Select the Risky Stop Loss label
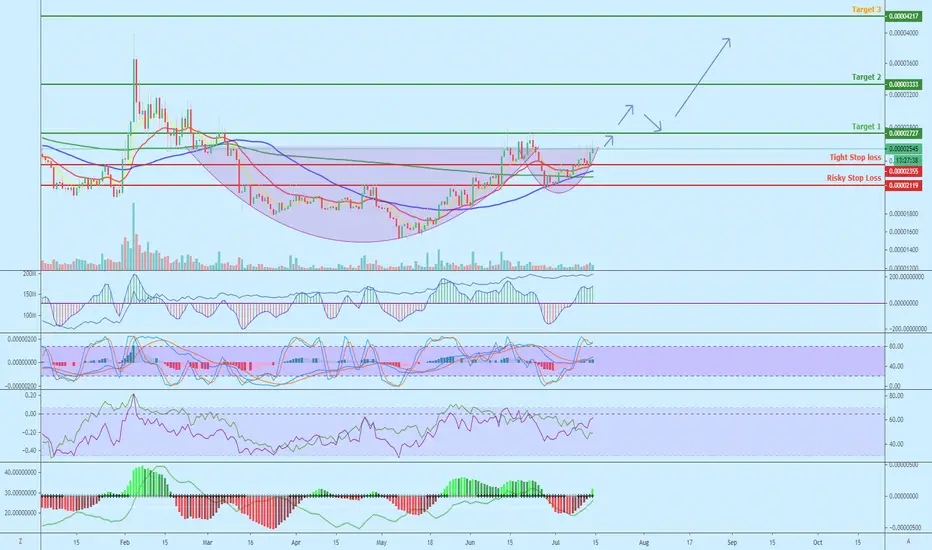 pos(854,178)
